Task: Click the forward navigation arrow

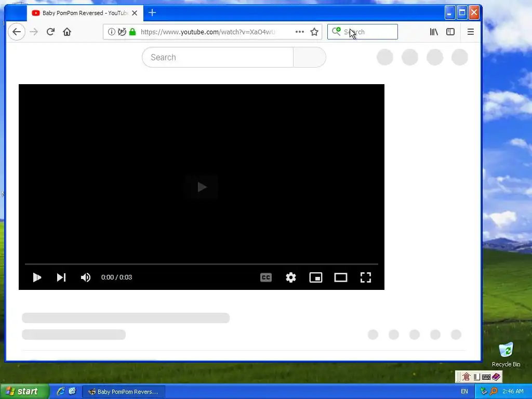Action: click(x=34, y=32)
